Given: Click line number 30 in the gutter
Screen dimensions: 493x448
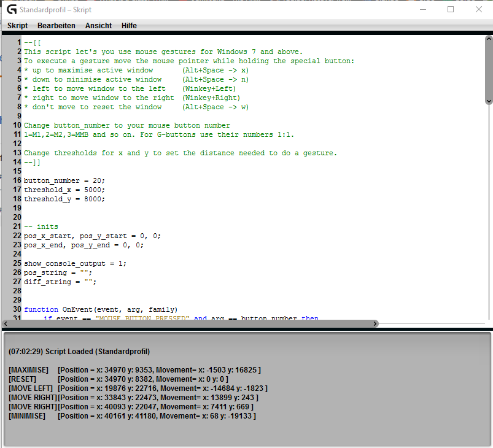Looking at the screenshot, I should [17, 309].
